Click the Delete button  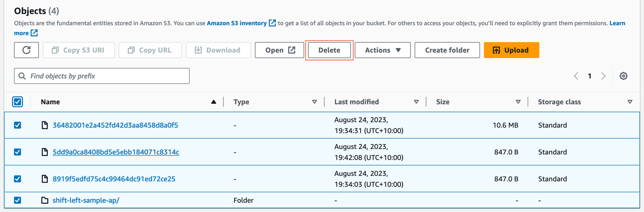point(329,50)
